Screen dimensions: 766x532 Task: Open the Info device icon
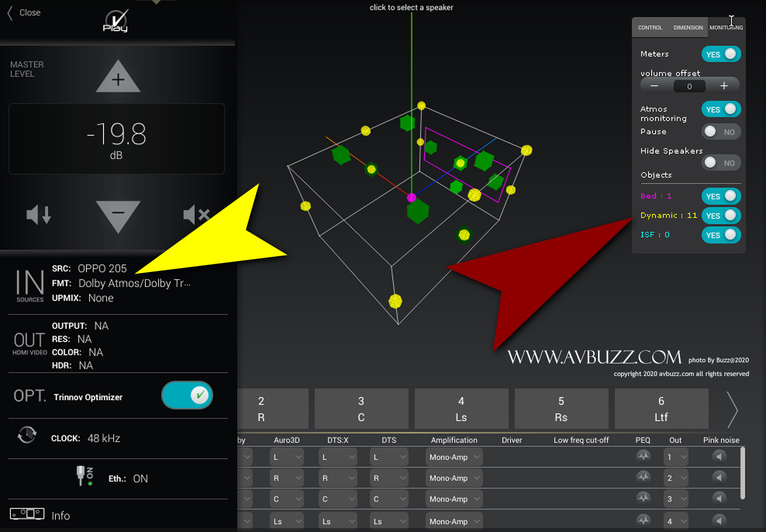pos(27,514)
